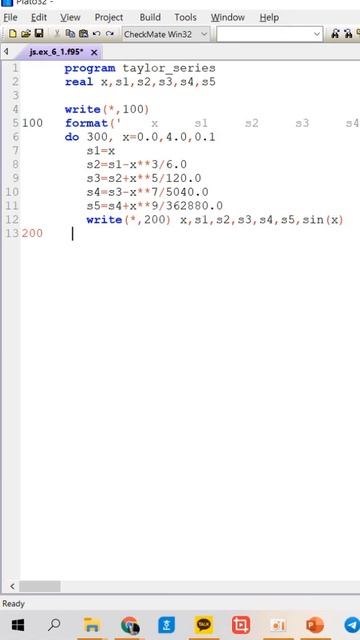This screenshot has width=360, height=640.
Task: Open File Explorer from the taskbar
Action: tap(92, 625)
